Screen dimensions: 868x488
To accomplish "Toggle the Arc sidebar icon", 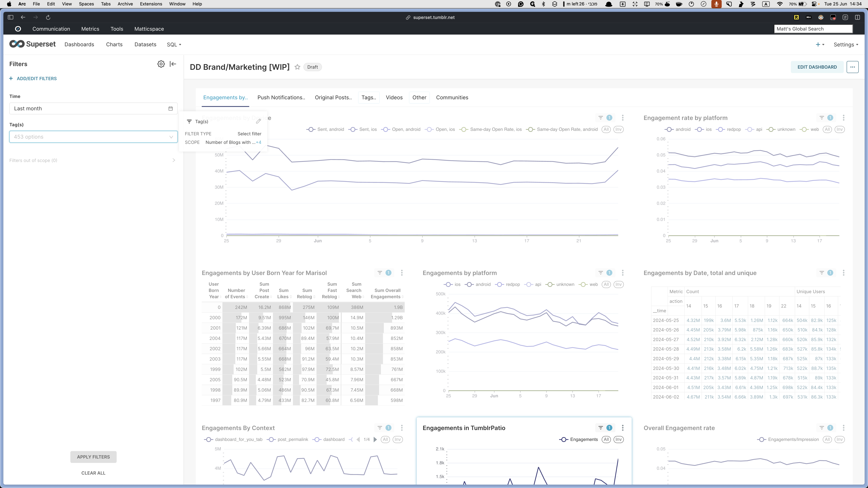I will pos(11,17).
